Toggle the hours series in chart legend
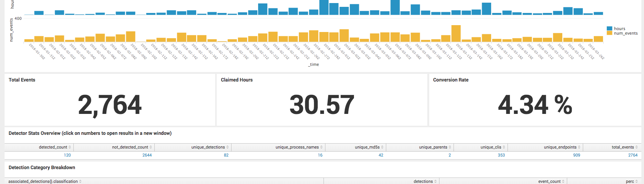644x184 pixels. tap(619, 29)
